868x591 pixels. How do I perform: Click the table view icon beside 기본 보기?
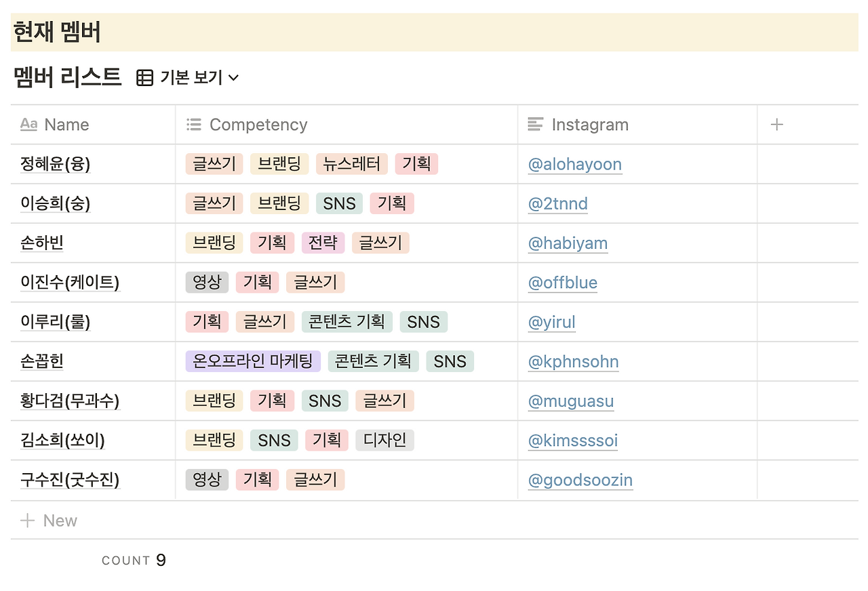point(144,78)
